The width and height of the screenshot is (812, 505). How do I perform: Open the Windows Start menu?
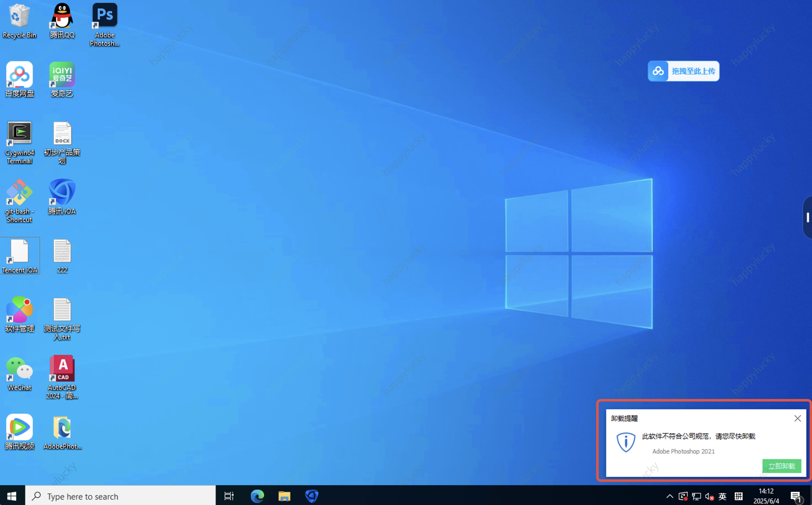11,496
